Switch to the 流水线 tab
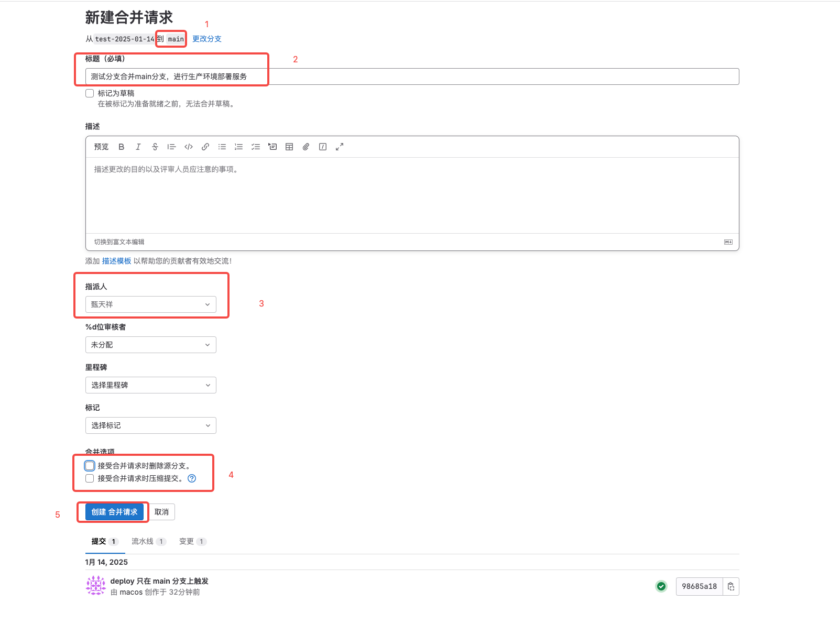Viewport: 840px width, 624px height. coord(143,541)
